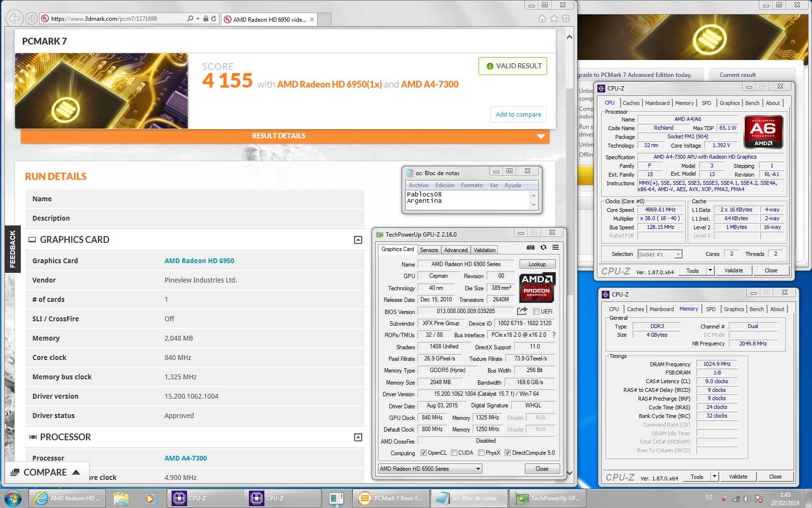Image resolution: width=812 pixels, height=508 pixels.
Task: Toggle the OpenCL checkbox
Action: (x=423, y=453)
